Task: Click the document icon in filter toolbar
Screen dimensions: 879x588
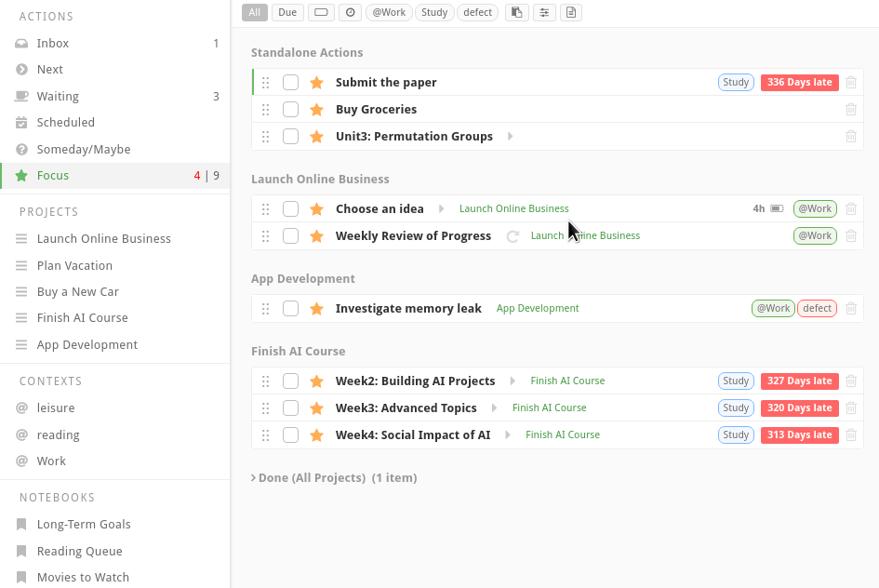Action: (x=571, y=12)
